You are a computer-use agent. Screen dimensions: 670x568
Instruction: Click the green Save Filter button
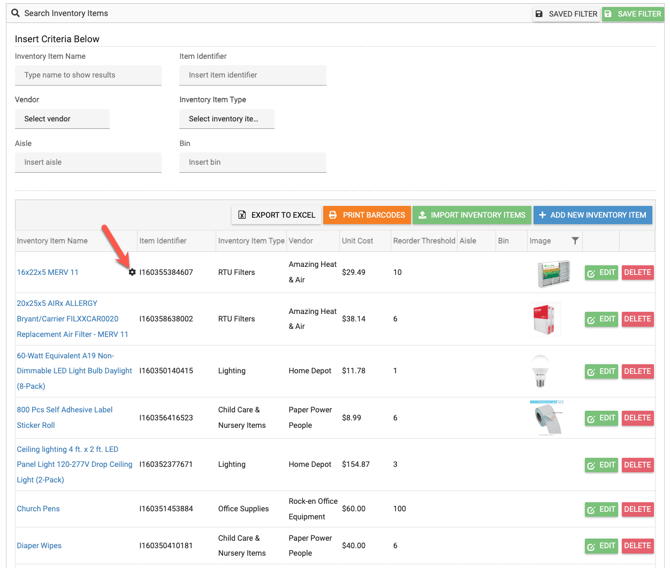[x=632, y=14]
